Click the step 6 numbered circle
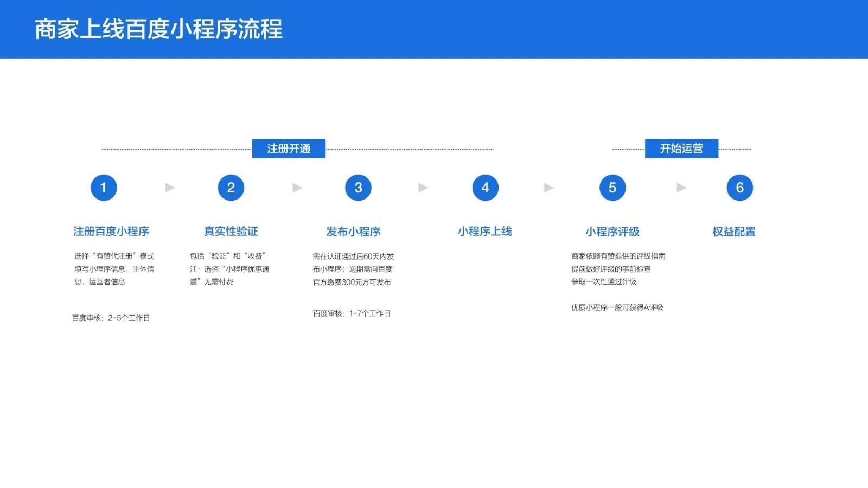 (740, 188)
